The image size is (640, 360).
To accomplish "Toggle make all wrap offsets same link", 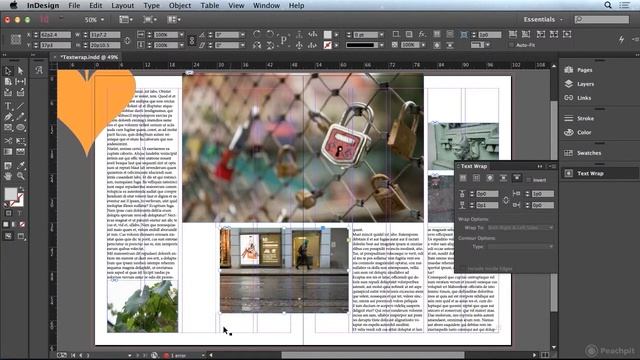I will click(x=506, y=200).
